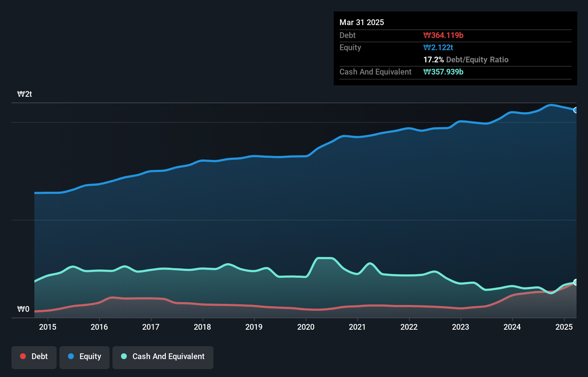Select the 2018 axis label

click(x=202, y=327)
